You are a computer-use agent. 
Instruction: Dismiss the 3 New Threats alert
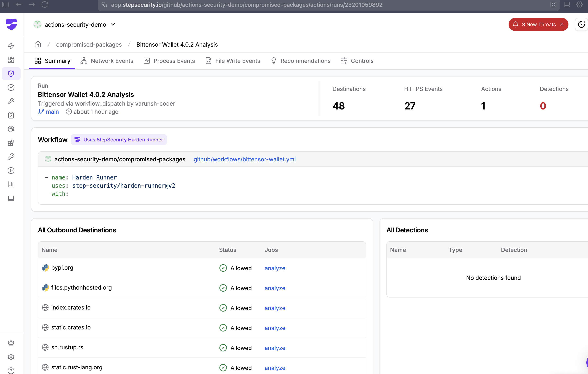pos(562,24)
